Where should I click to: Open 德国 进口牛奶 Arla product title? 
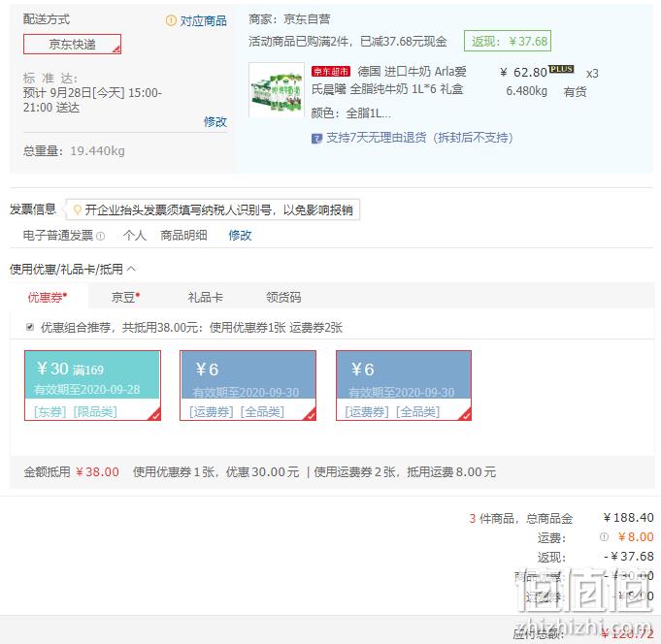coord(389,80)
